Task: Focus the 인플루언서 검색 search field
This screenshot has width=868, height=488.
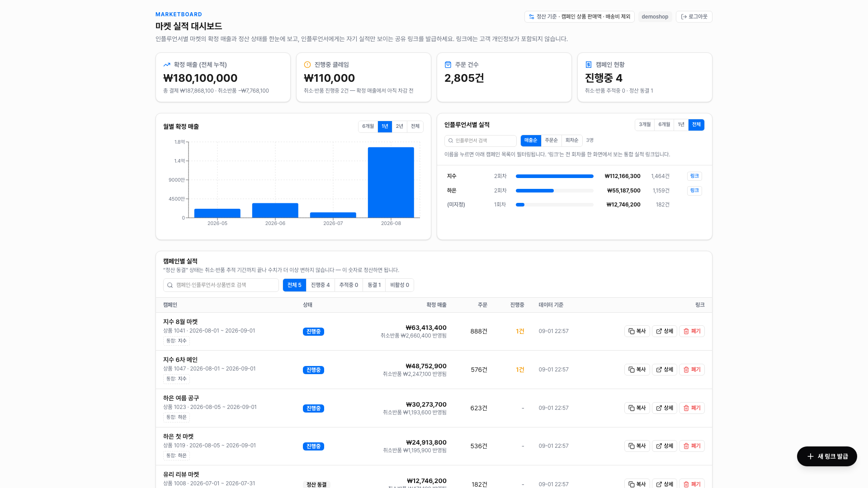Action: coord(481,141)
